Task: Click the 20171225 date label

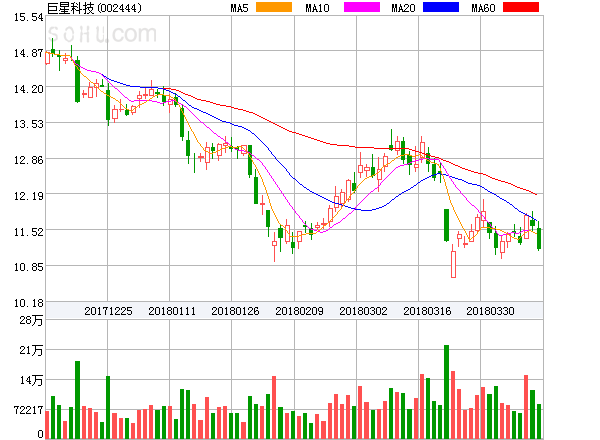Action: pyautogui.click(x=108, y=311)
